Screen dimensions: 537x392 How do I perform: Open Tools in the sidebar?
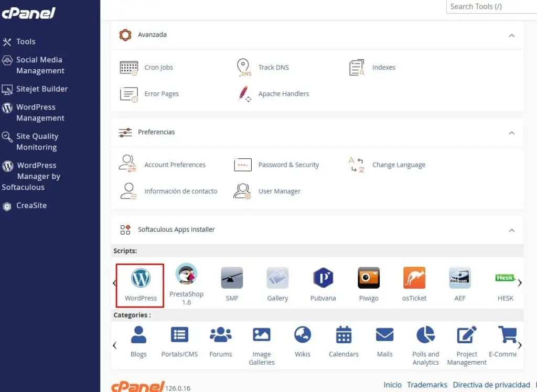click(x=19, y=42)
